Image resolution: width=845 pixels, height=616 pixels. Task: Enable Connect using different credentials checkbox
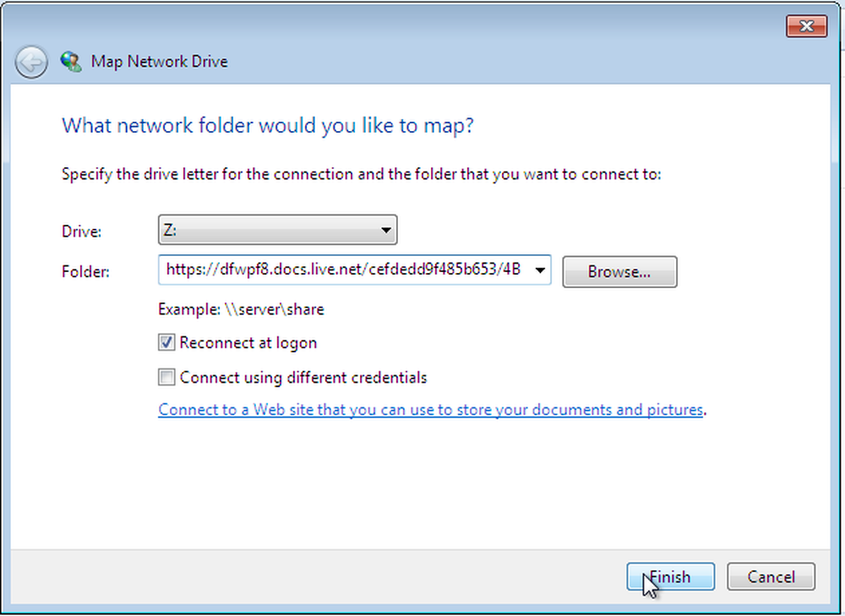166,377
